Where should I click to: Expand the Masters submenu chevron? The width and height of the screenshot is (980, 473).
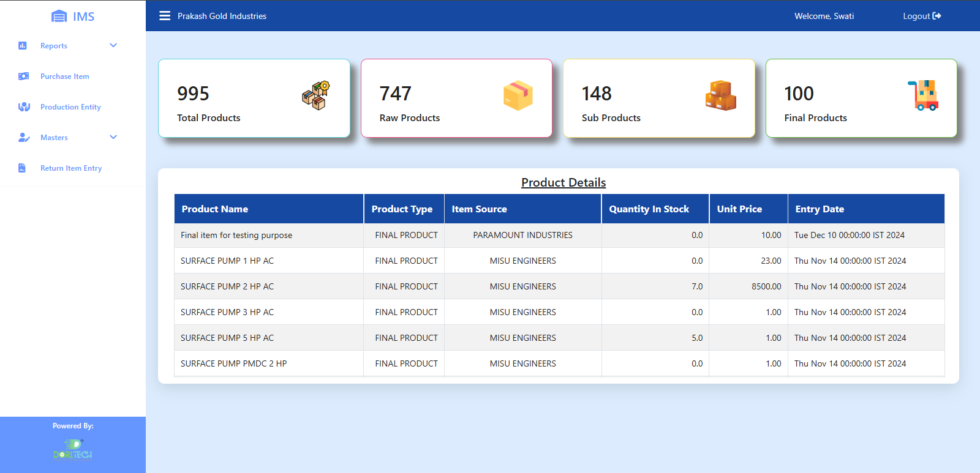pyautogui.click(x=113, y=137)
